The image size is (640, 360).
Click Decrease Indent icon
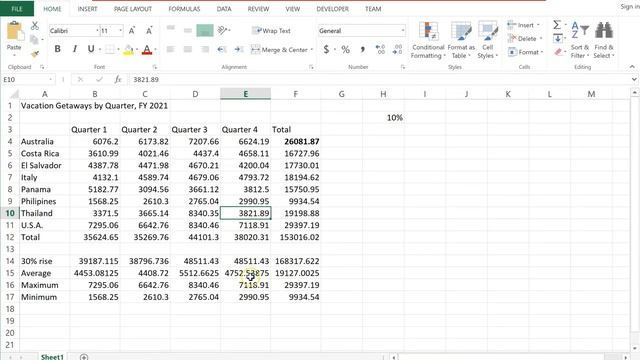point(222,49)
